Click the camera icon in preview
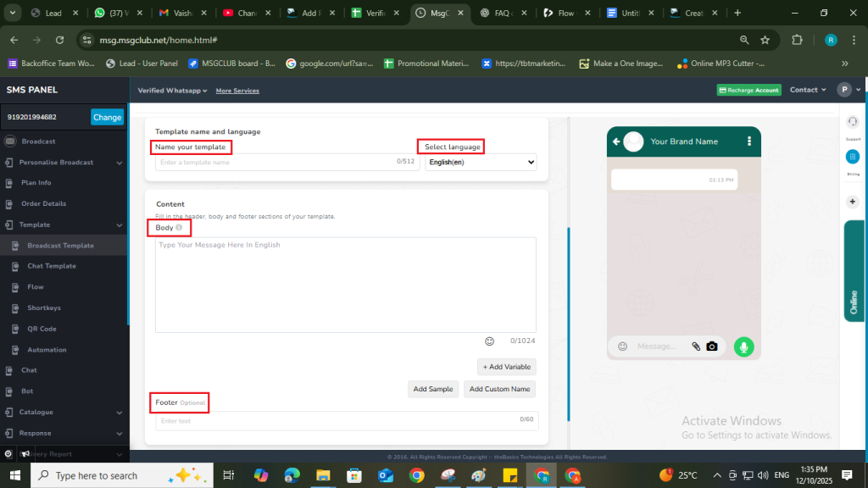 coord(712,347)
